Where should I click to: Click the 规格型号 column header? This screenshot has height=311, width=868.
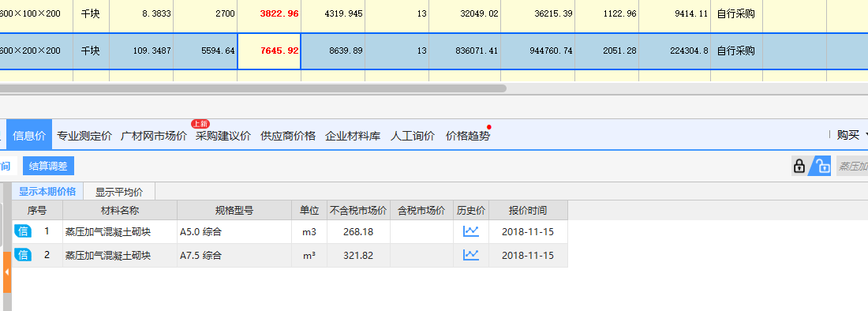click(x=234, y=210)
